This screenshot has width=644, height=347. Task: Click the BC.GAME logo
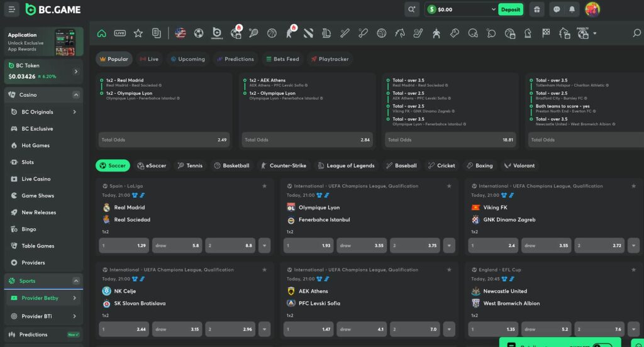pyautogui.click(x=53, y=9)
